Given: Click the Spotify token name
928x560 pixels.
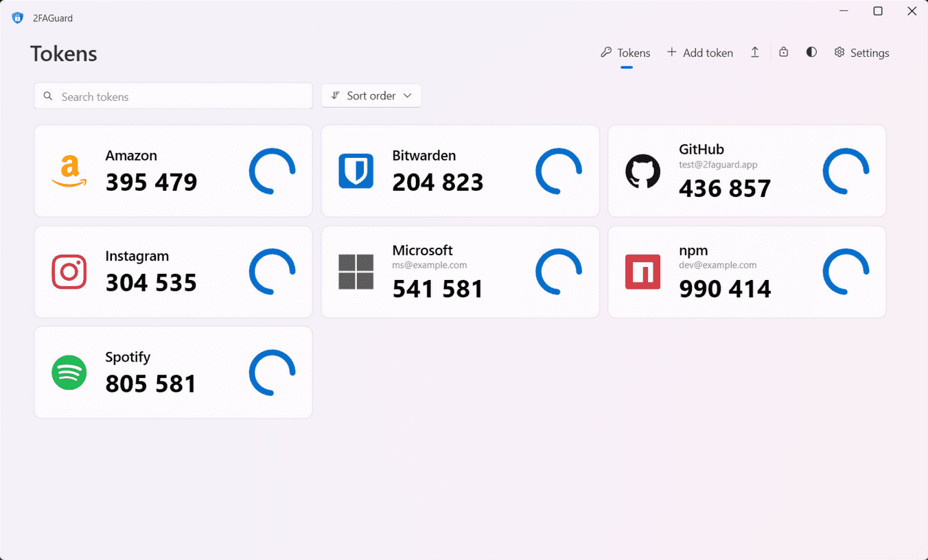Looking at the screenshot, I should pyautogui.click(x=128, y=357).
